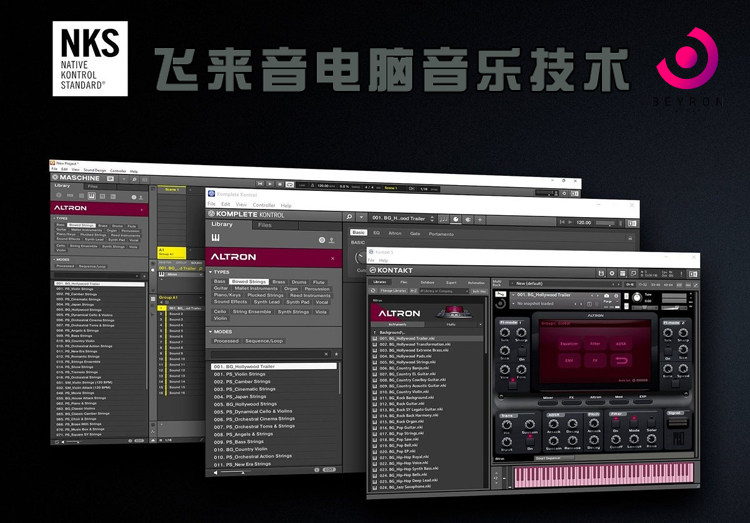The height and width of the screenshot is (523, 750).
Task: Open the dropdown arrow in Maschine header
Action: [124, 179]
